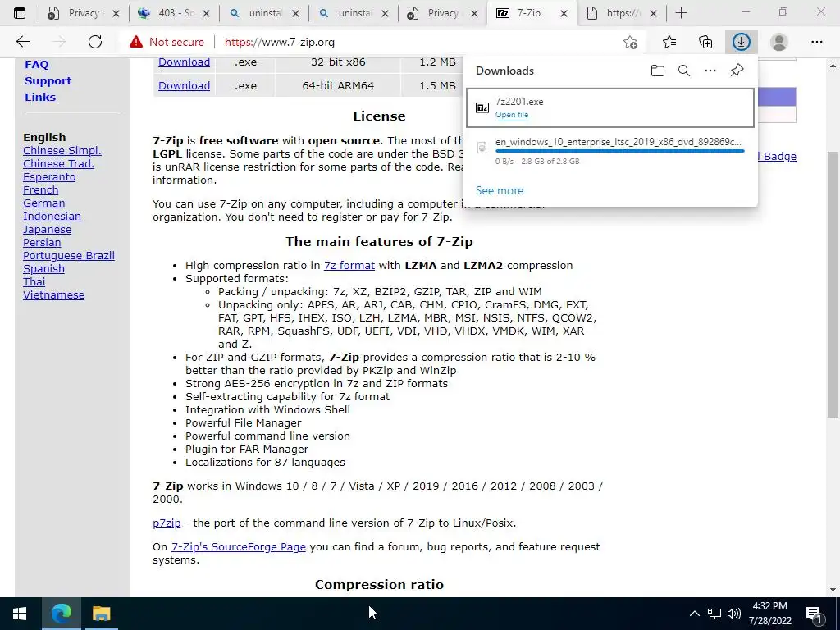840x630 pixels.
Task: Open Microsoft Edge from the taskbar
Action: click(61, 614)
